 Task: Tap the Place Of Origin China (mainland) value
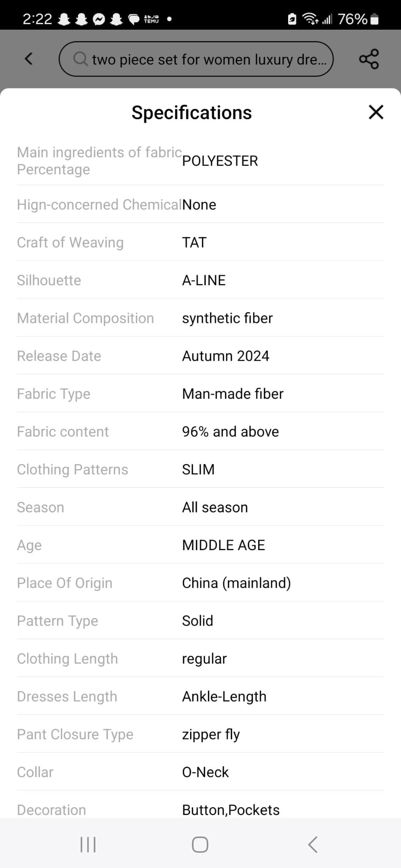click(x=236, y=583)
